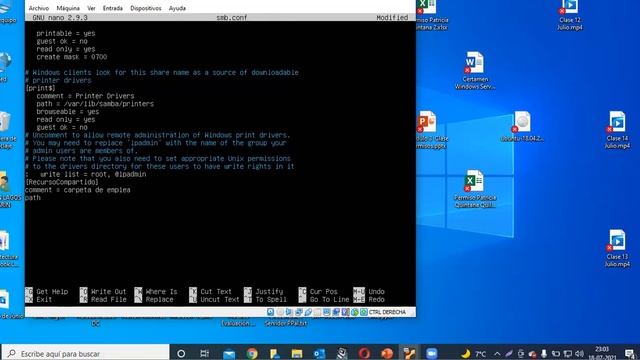Open Zoom from the taskbar

click(431, 353)
